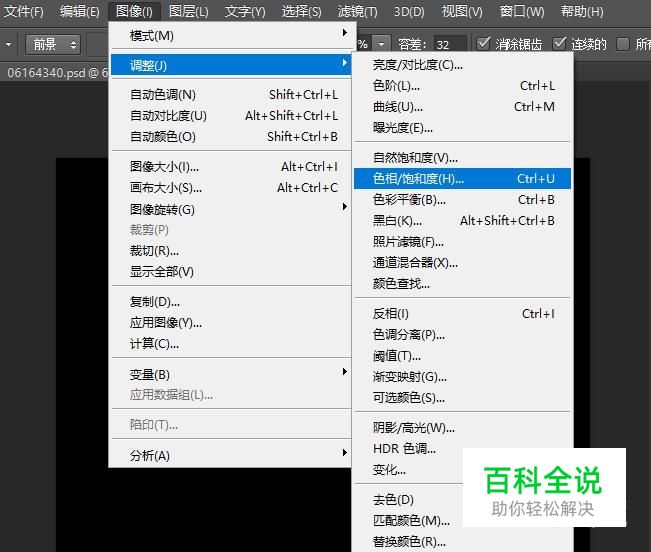The height and width of the screenshot is (552, 651).
Task: Open the 编辑(E) menu
Action: click(x=79, y=11)
